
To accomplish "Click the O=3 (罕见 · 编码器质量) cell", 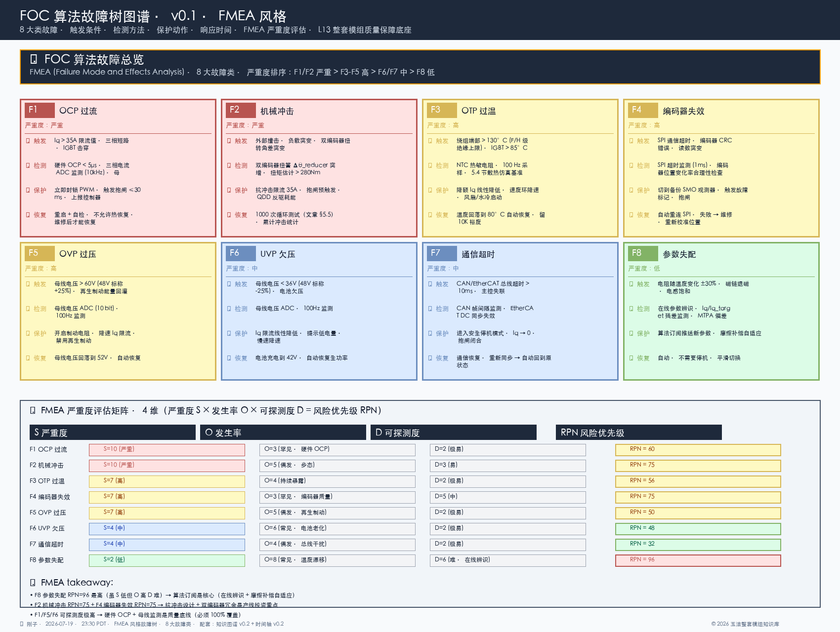I will click(x=337, y=497).
